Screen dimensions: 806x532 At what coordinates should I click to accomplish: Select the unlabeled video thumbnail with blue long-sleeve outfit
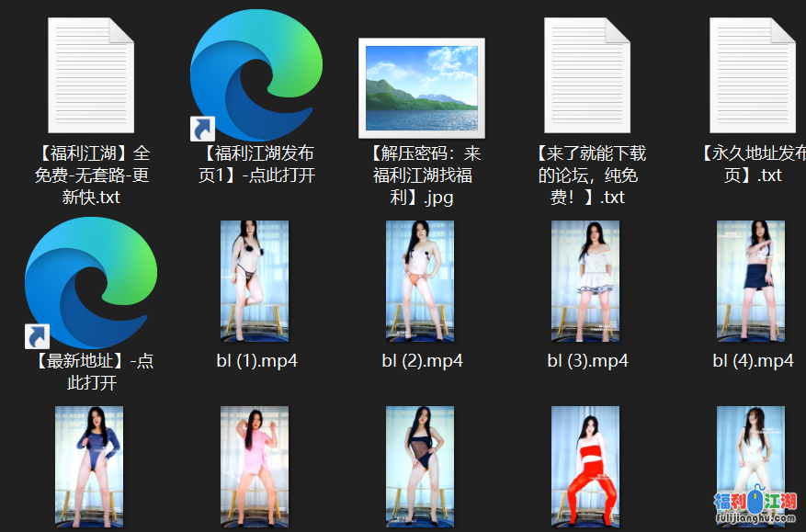click(x=89, y=467)
